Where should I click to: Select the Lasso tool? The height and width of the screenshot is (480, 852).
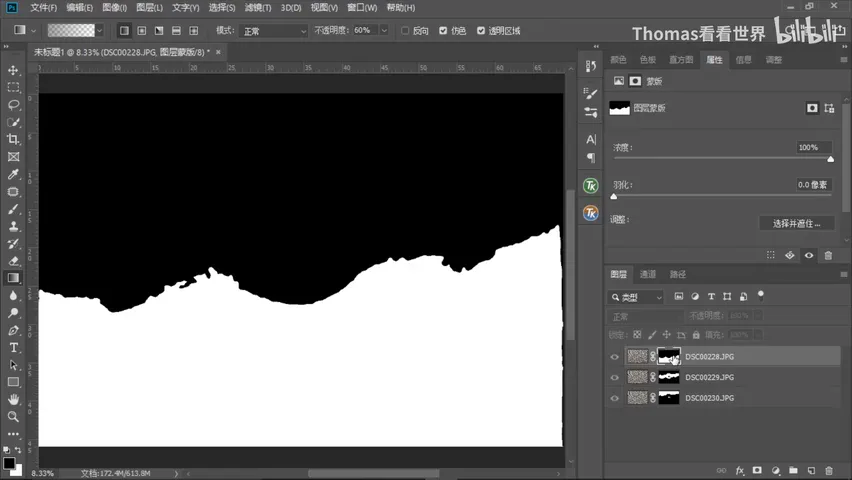(x=14, y=105)
